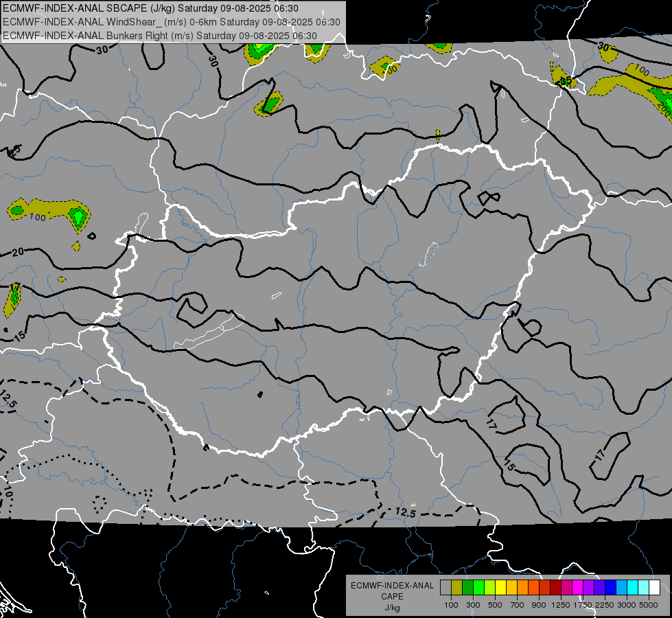
Task: Select the magenta legend swatch
Action: click(578, 587)
